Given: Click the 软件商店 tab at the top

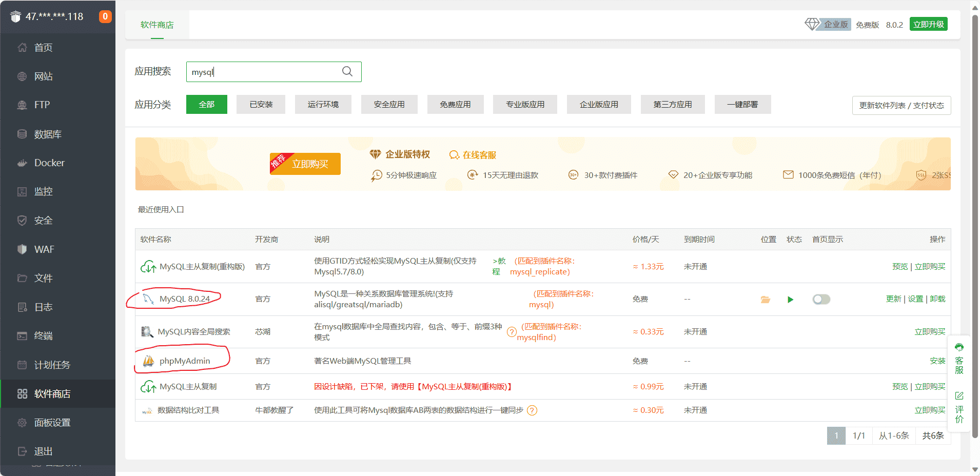Looking at the screenshot, I should tap(158, 24).
